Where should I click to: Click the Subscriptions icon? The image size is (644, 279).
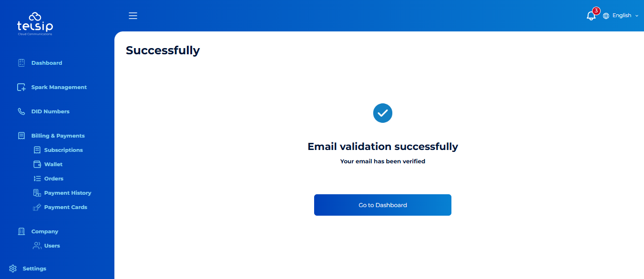coord(37,150)
